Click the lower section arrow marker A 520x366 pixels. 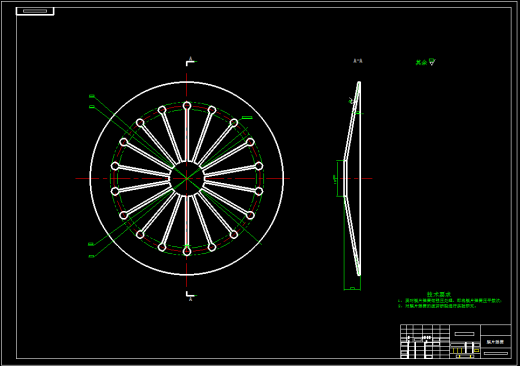(x=191, y=296)
